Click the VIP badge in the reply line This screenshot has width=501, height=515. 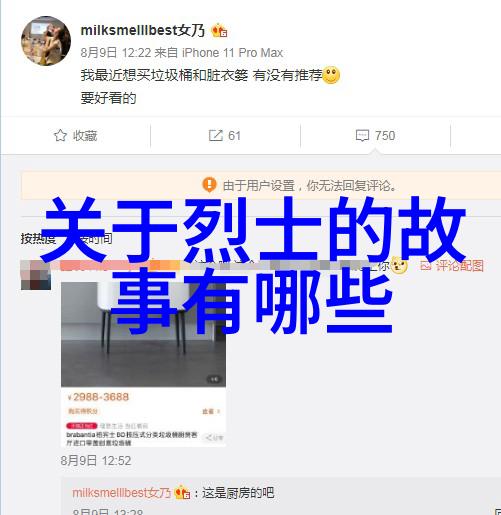(182, 492)
